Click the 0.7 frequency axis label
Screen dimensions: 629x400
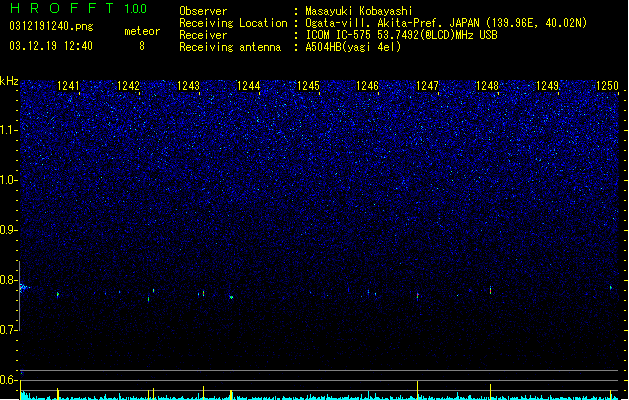point(9,330)
